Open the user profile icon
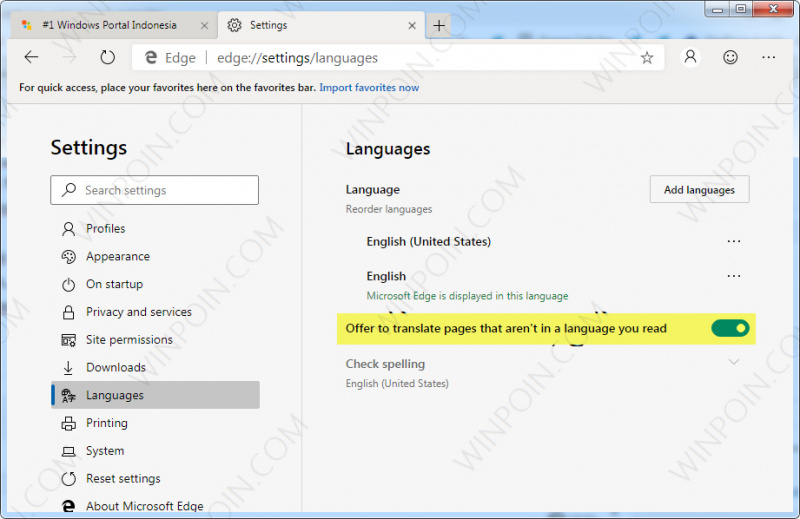The height and width of the screenshot is (519, 800). [x=690, y=57]
